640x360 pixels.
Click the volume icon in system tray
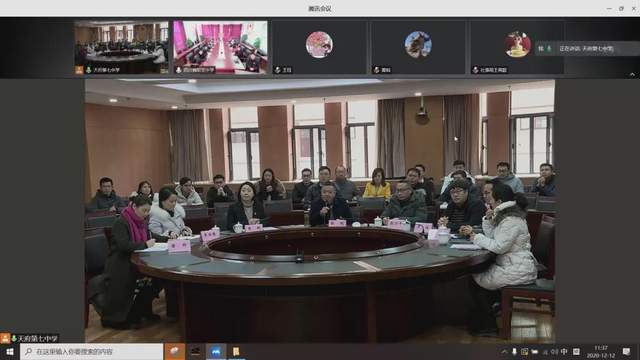555,351
